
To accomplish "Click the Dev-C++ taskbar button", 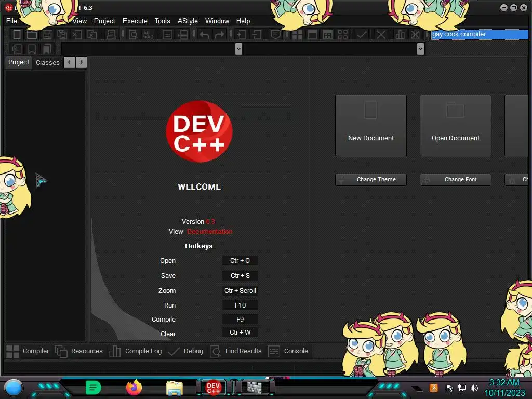I will [x=214, y=388].
